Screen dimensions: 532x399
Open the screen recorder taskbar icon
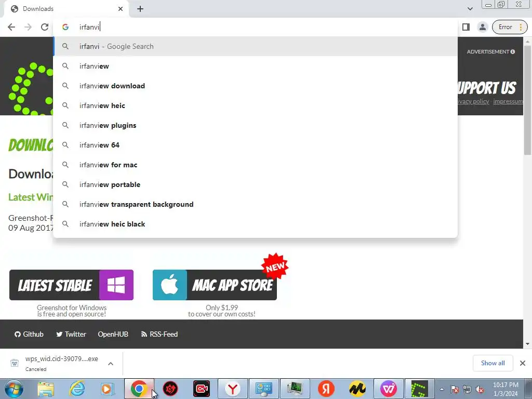[x=202, y=389]
